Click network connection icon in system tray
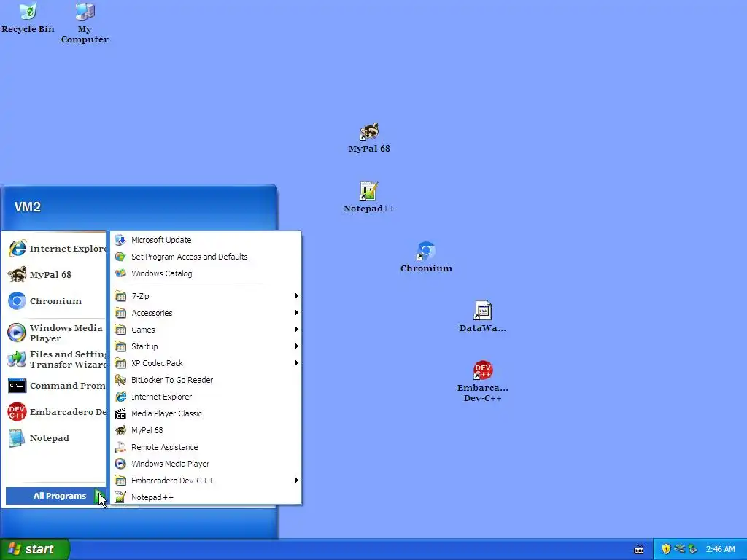This screenshot has width=747, height=560. (x=679, y=549)
